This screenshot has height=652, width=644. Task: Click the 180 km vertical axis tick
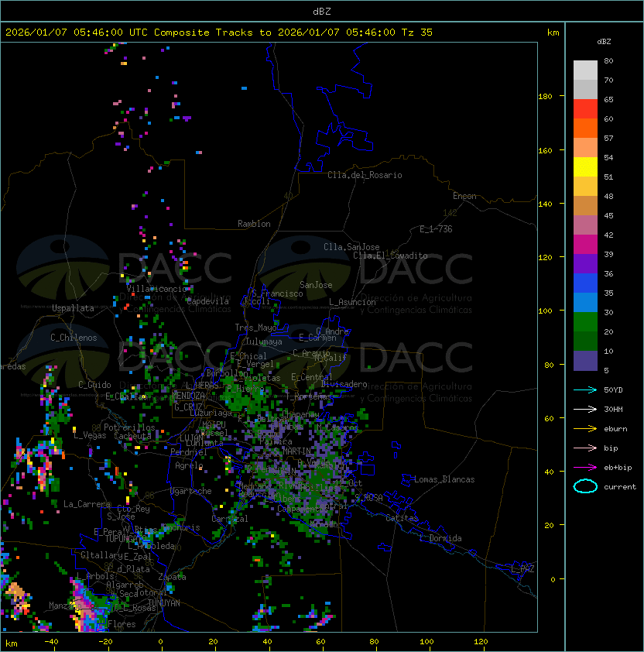545,97
